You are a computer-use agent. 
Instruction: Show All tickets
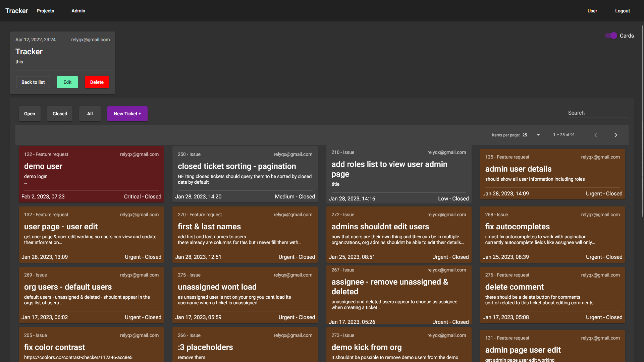tap(90, 114)
